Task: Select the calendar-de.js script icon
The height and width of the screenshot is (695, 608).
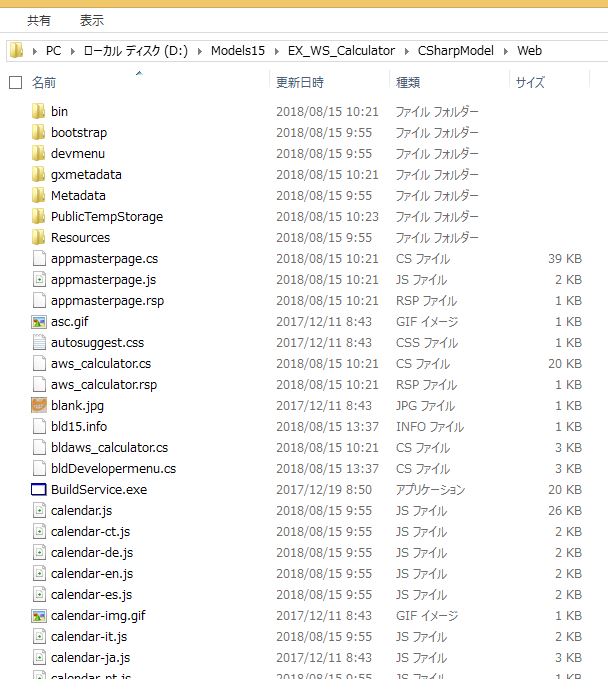Action: 39,552
